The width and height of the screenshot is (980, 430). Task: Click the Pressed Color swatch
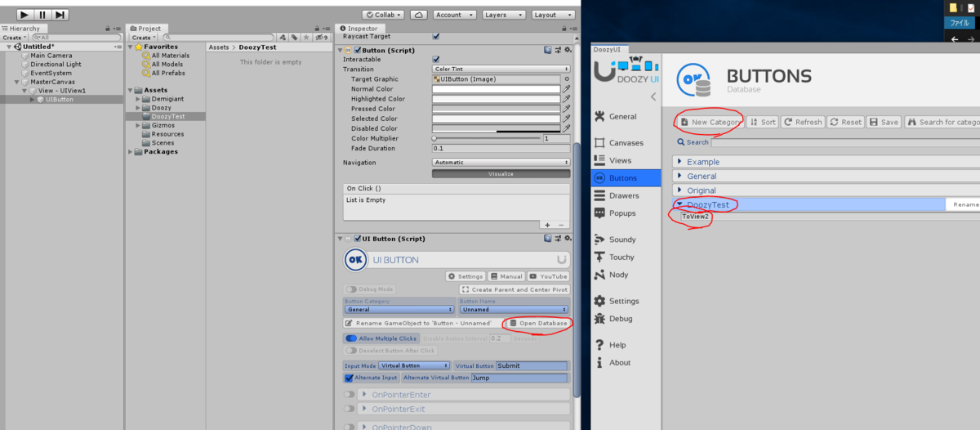point(496,109)
